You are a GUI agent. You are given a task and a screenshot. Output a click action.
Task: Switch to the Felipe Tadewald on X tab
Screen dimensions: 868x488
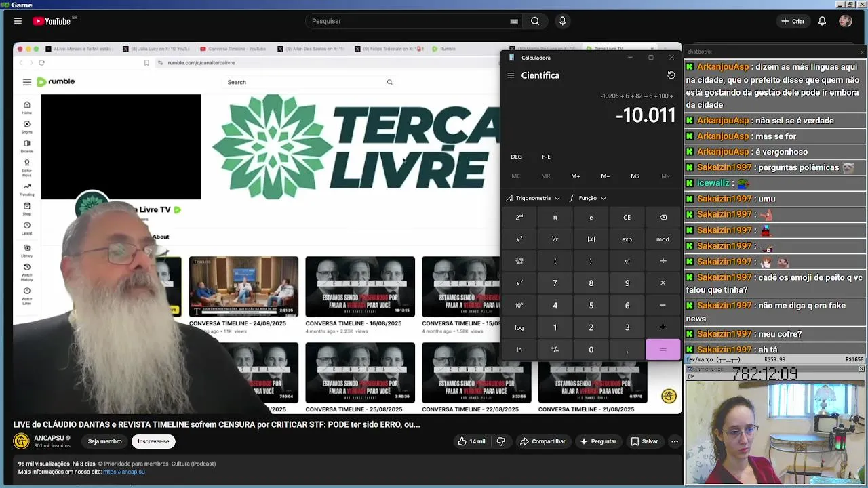coord(389,49)
